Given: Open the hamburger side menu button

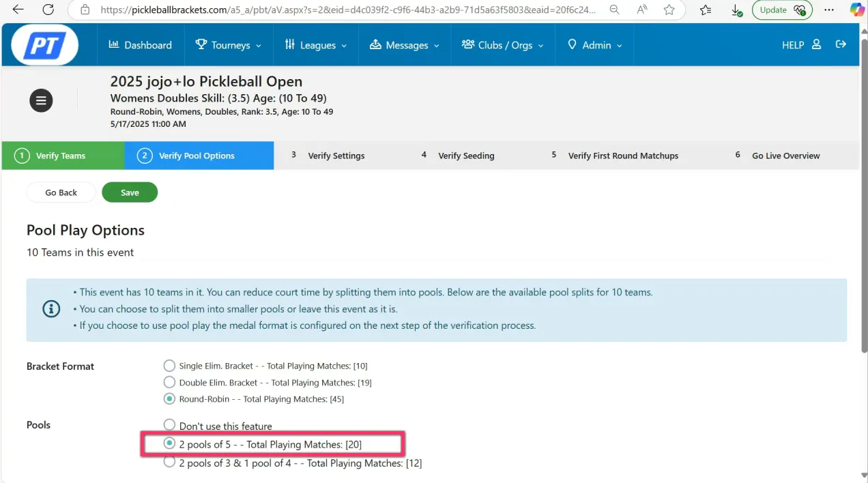Looking at the screenshot, I should pyautogui.click(x=41, y=100).
